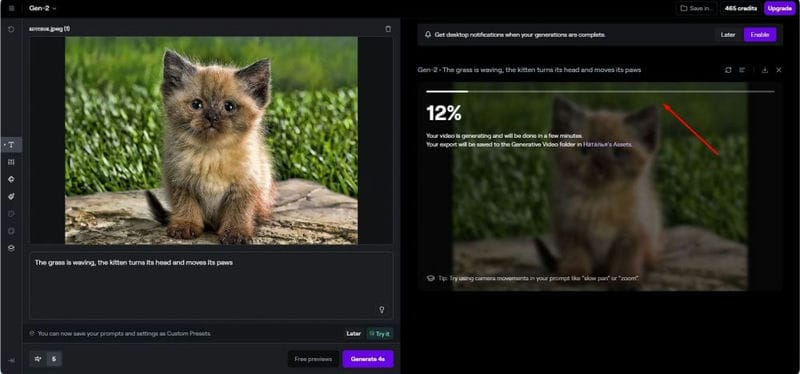
Task: Open the hamburger menu in the top bar
Action: (x=12, y=8)
